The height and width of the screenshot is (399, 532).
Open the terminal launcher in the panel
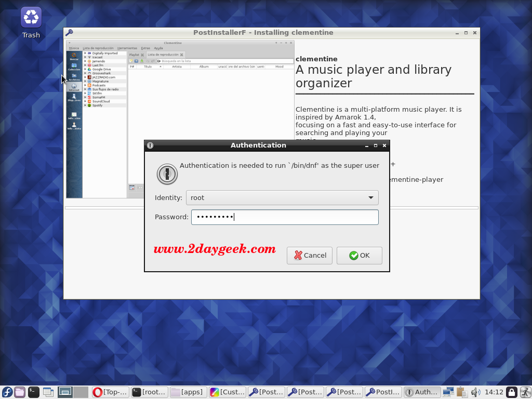(x=34, y=392)
